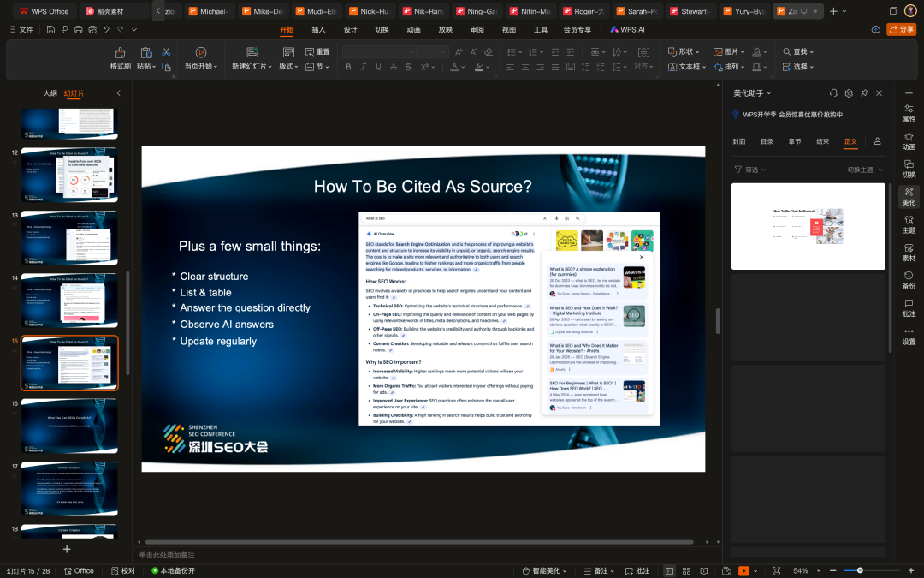Image resolution: width=924 pixels, height=578 pixels.
Task: Open the 属性 properties sidebar icon
Action: coord(909,113)
